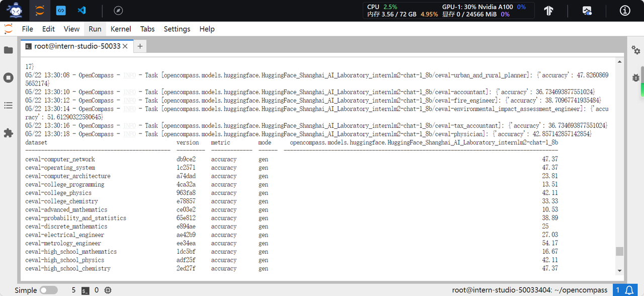Click accuracy score 13.51

click(549, 185)
